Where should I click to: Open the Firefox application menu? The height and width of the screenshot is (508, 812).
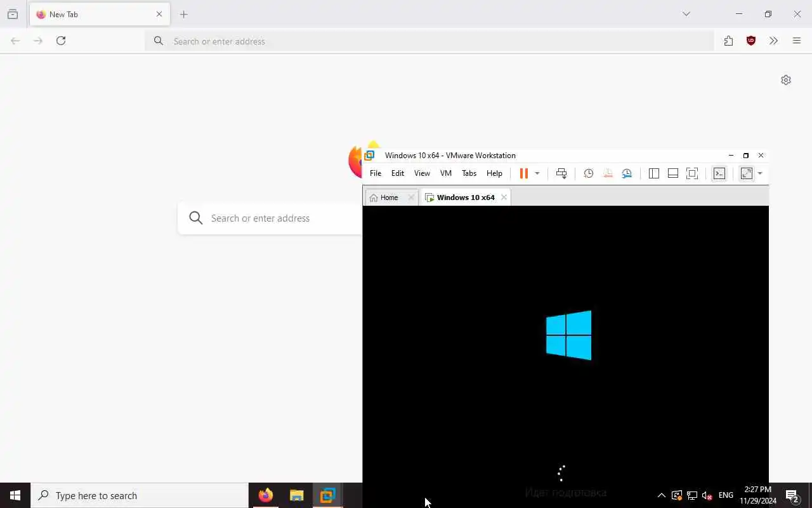(797, 41)
